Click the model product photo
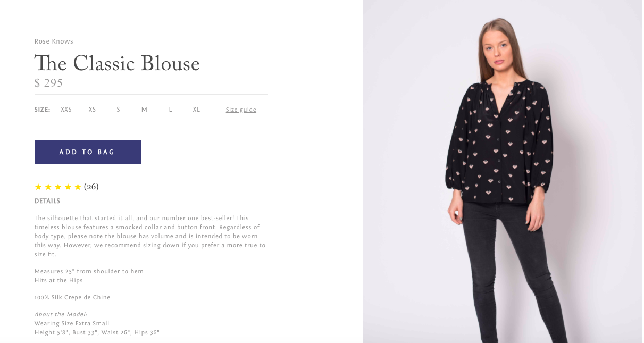 503,171
